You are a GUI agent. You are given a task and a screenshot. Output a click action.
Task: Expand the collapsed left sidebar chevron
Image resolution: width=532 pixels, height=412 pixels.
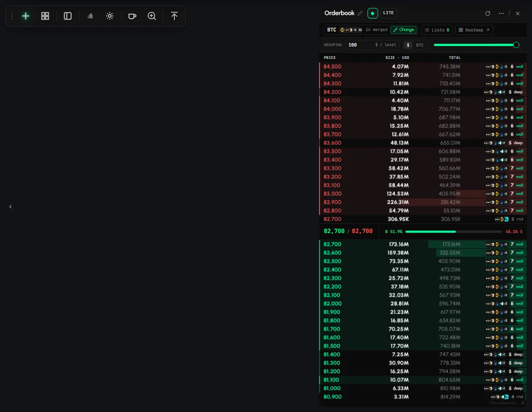11,206
